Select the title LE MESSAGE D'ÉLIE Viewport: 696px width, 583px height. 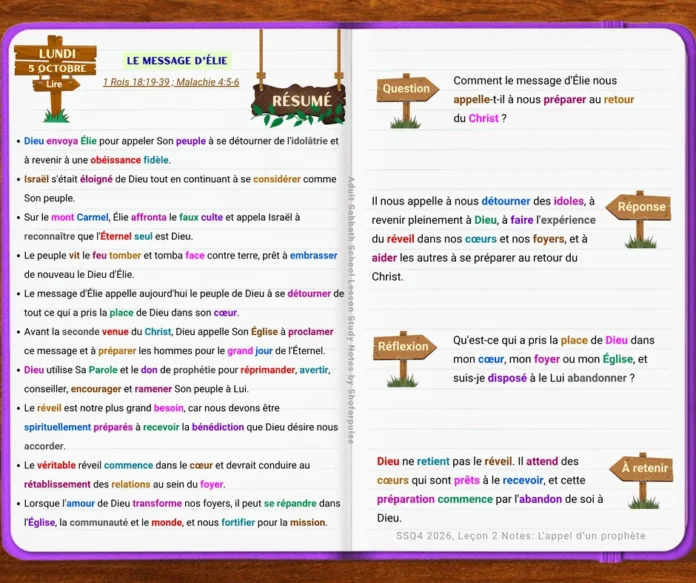(177, 60)
